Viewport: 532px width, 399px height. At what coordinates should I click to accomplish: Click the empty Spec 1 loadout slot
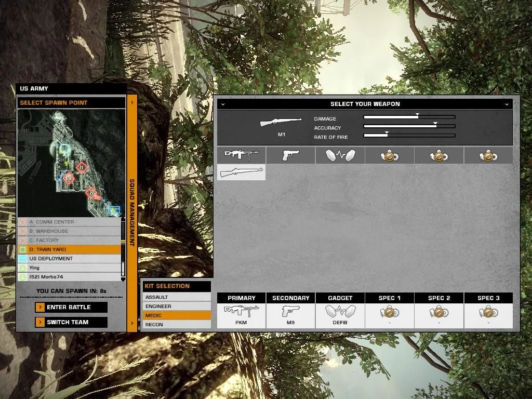390,316
